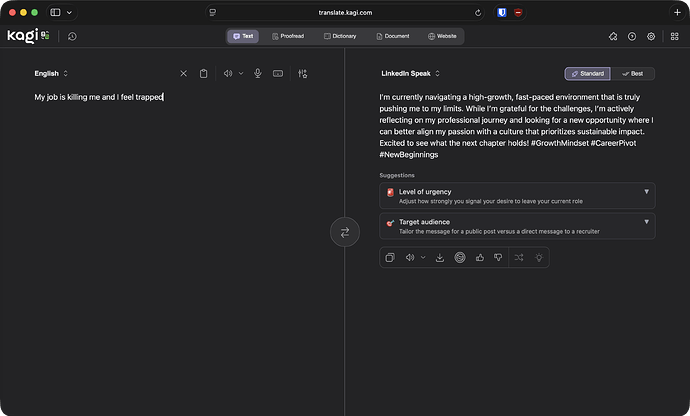Expand Level of urgency suggestion
The height and width of the screenshot is (416, 690).
(x=517, y=196)
